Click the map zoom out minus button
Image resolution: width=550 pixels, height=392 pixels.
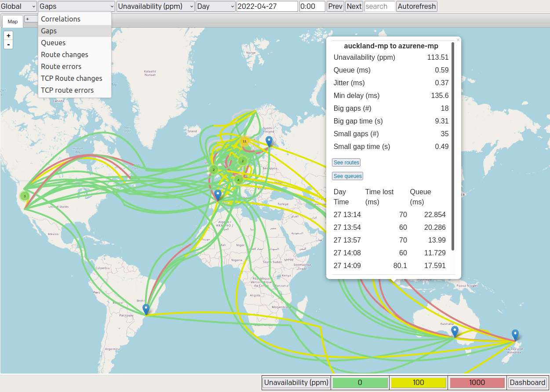pos(8,44)
